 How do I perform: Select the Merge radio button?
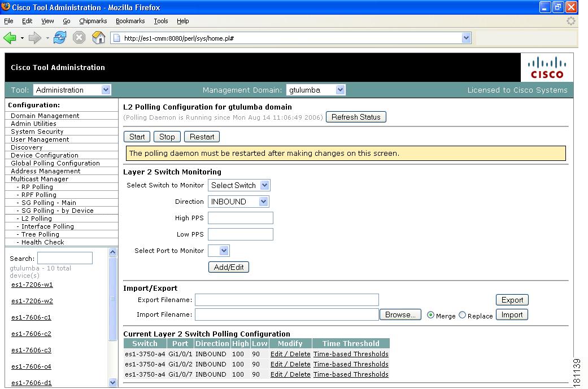click(x=430, y=315)
